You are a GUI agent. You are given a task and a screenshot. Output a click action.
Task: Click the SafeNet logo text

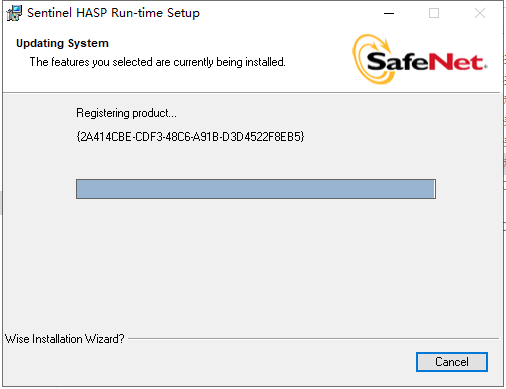[427, 62]
